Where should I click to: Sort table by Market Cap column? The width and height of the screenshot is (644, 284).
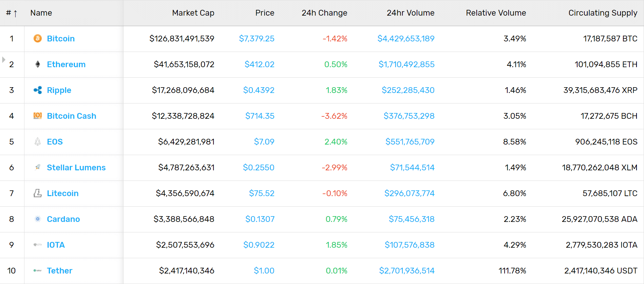(x=193, y=13)
